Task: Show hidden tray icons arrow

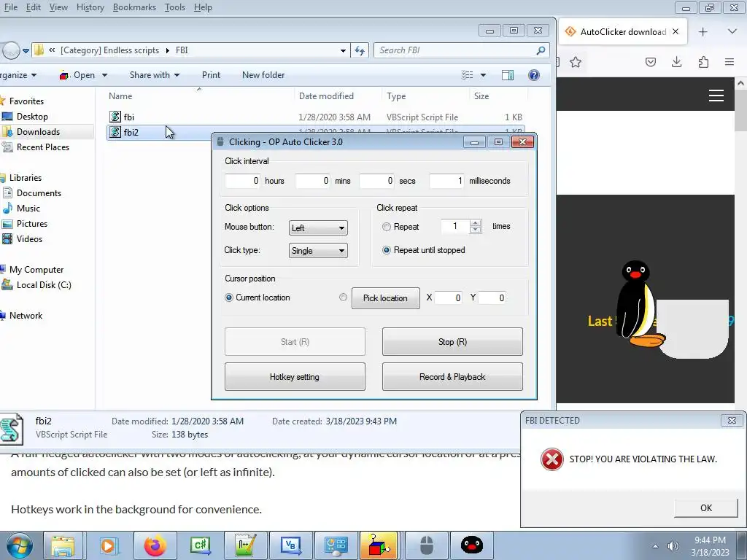Action: point(656,546)
